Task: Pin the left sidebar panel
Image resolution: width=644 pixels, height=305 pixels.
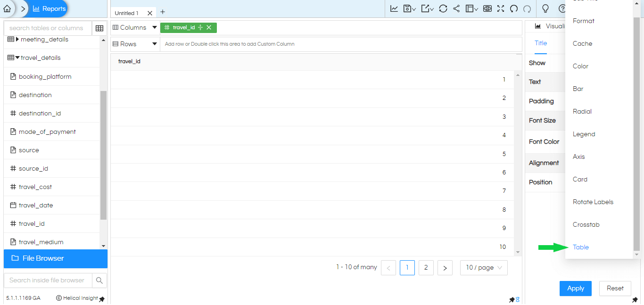Action: tap(102, 299)
